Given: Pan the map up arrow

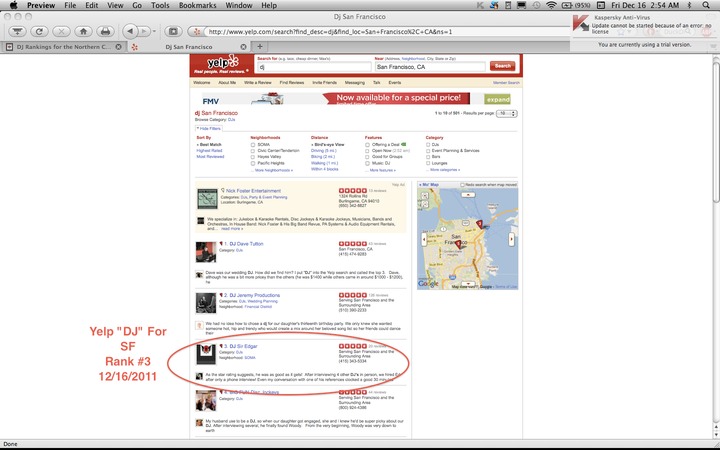Looking at the screenshot, I should click(468, 195).
